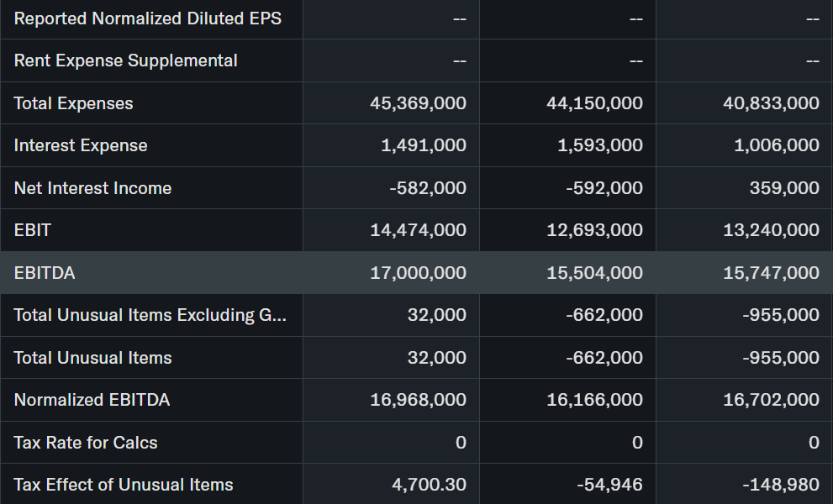Click the Interest Expense value 1,593,000

pyautogui.click(x=600, y=145)
